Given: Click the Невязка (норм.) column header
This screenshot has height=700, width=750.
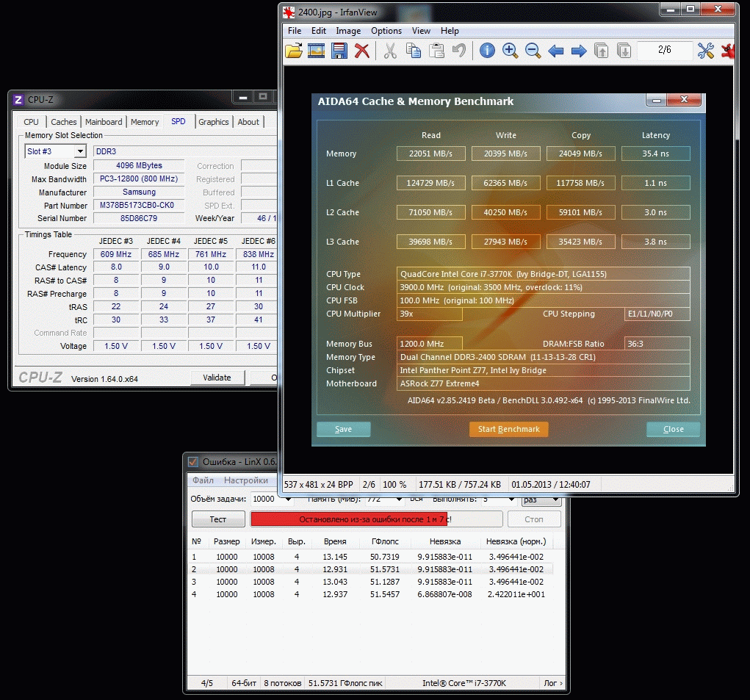Looking at the screenshot, I should [x=516, y=541].
